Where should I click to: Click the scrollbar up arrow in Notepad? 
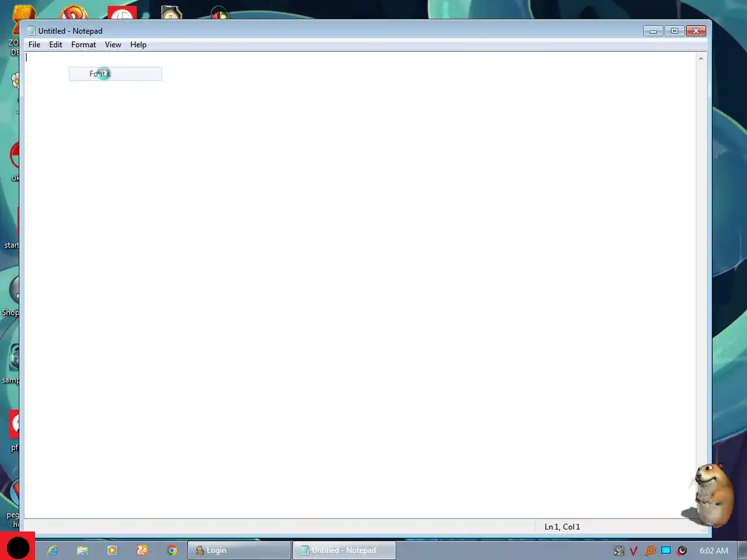701,58
